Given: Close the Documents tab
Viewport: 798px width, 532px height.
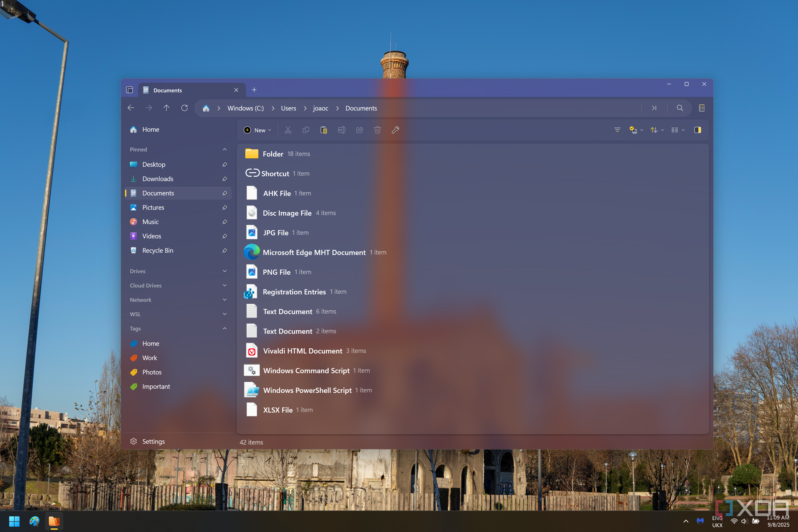Looking at the screenshot, I should click(x=236, y=90).
